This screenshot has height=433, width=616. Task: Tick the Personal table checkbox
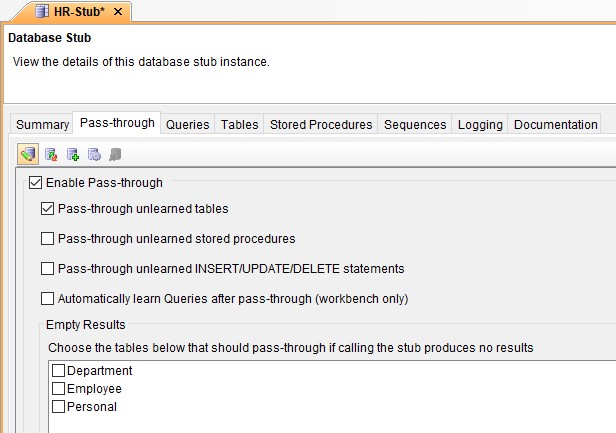(x=59, y=407)
